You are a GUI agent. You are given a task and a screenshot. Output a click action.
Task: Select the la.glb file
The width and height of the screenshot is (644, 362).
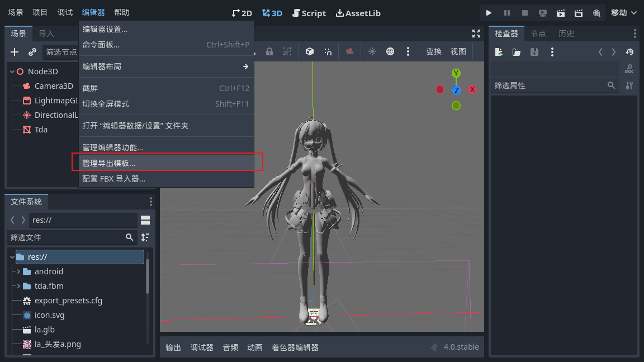click(x=44, y=330)
